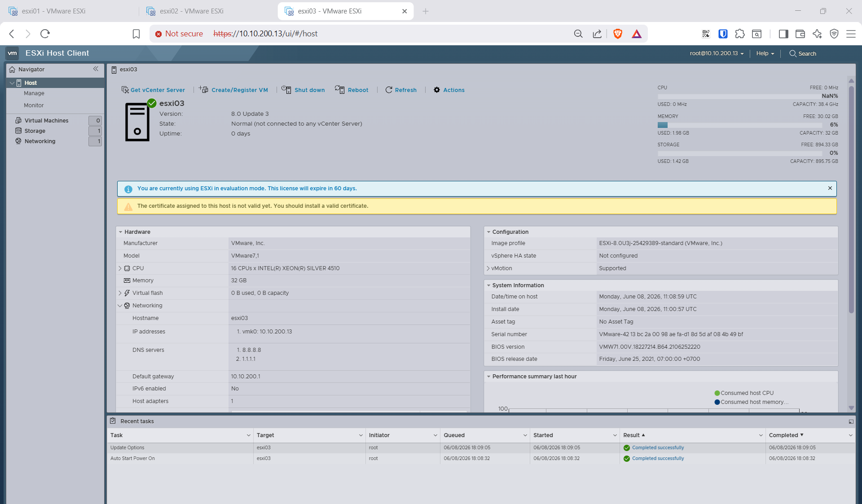862x504 pixels.
Task: Open the Brave Wallet icon
Action: pos(800,34)
